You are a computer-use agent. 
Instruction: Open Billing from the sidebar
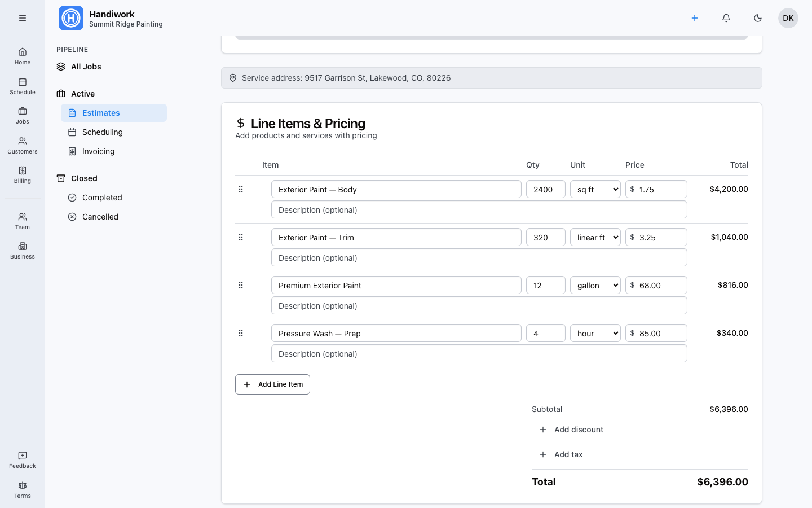pos(23,175)
